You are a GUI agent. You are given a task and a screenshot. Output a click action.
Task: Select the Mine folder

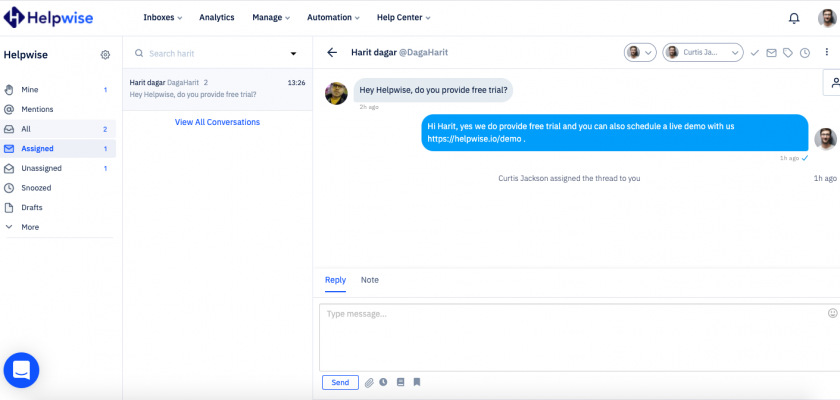(x=58, y=90)
